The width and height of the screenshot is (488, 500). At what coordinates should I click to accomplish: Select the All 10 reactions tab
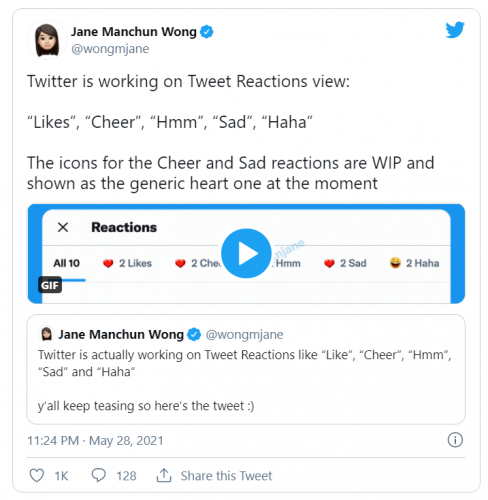66,263
